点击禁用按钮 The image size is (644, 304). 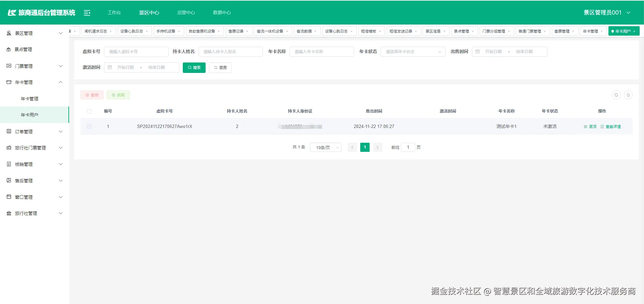click(92, 95)
